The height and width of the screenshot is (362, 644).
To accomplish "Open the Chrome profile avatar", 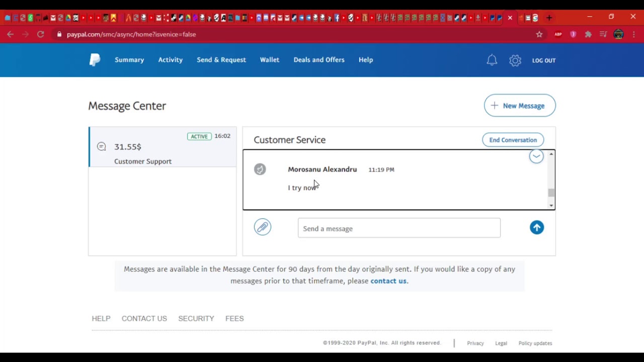I will coord(619,34).
